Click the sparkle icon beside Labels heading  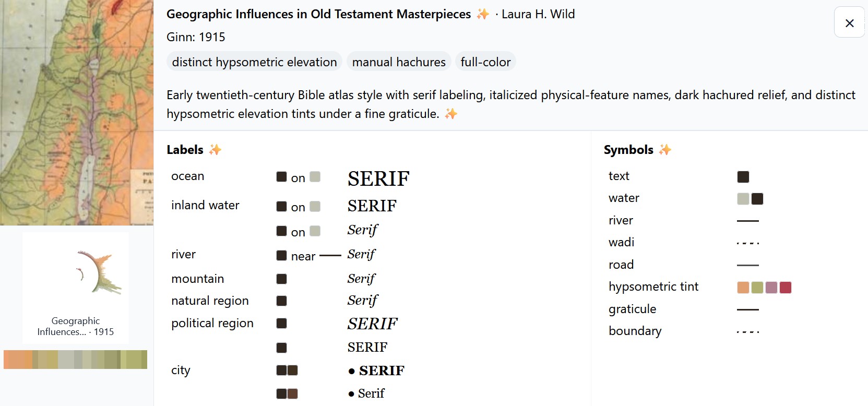point(215,150)
